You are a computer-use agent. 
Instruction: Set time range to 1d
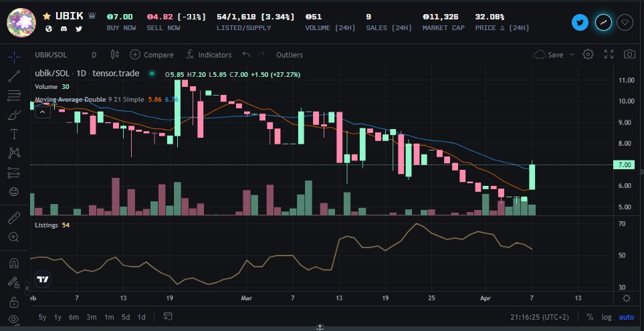coord(141,317)
